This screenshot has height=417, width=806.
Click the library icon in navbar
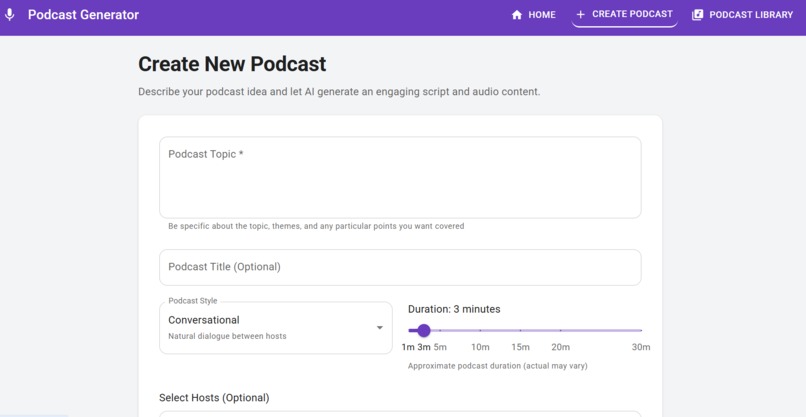pyautogui.click(x=697, y=15)
